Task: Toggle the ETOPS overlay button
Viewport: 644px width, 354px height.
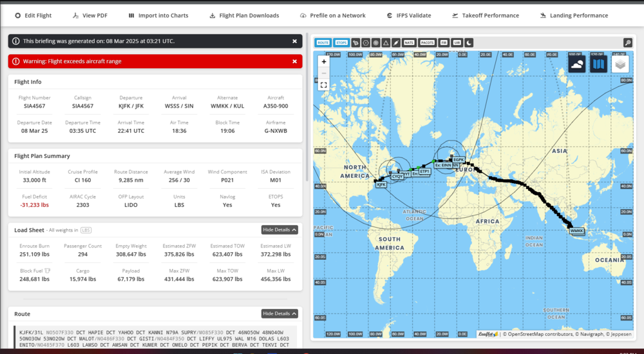Action: coord(342,43)
